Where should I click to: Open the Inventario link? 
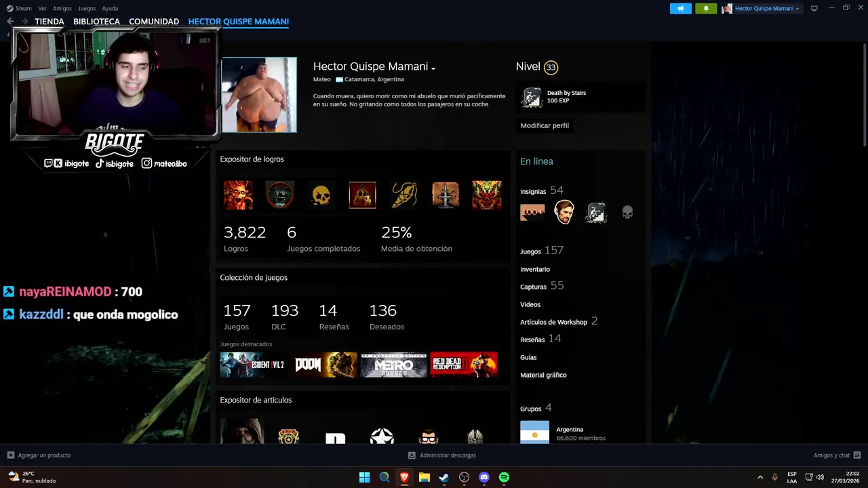coord(535,269)
